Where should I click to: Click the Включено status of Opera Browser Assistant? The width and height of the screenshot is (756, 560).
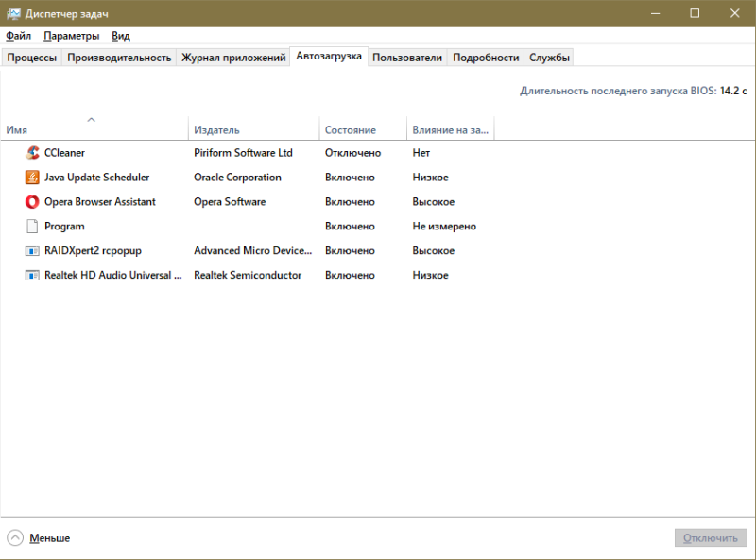[350, 202]
